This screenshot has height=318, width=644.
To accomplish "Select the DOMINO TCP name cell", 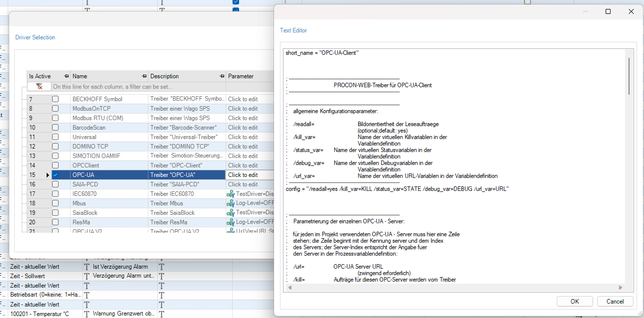I will coord(109,147).
